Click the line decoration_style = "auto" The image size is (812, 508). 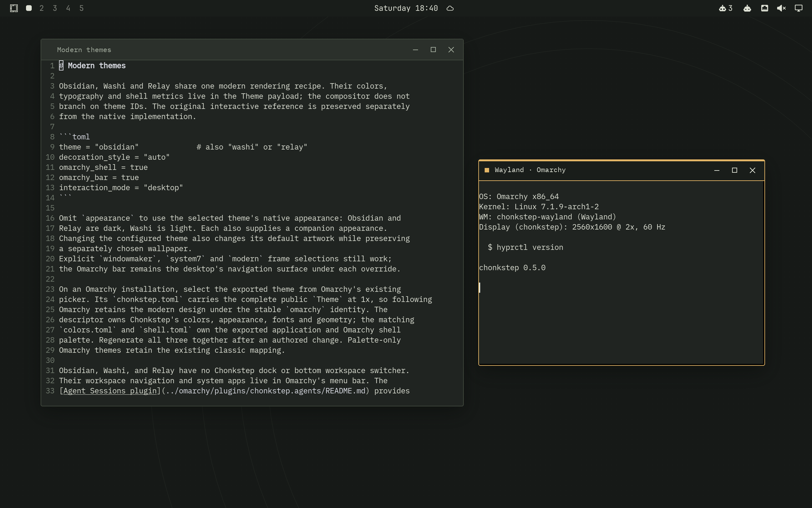[115, 157]
